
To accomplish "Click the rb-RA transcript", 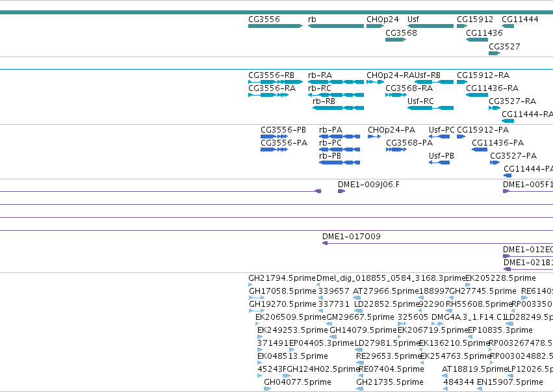I will pyautogui.click(x=336, y=82).
